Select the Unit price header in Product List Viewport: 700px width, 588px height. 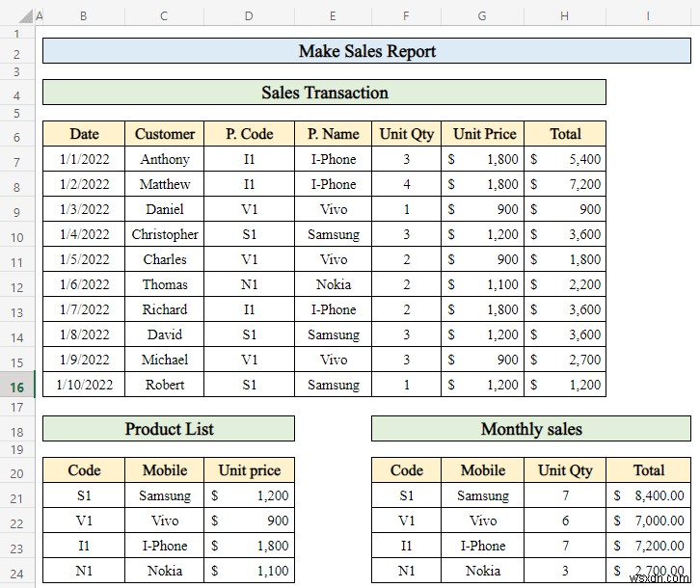[x=249, y=469]
